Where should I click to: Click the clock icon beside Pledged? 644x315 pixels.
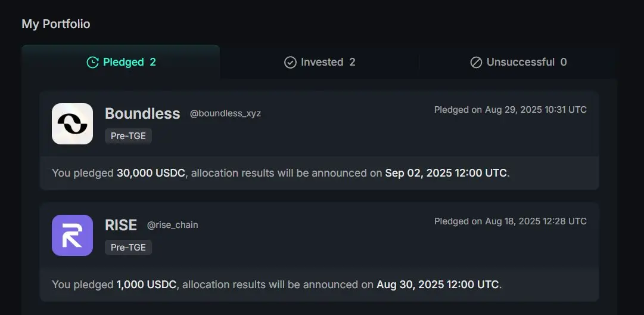coord(92,63)
